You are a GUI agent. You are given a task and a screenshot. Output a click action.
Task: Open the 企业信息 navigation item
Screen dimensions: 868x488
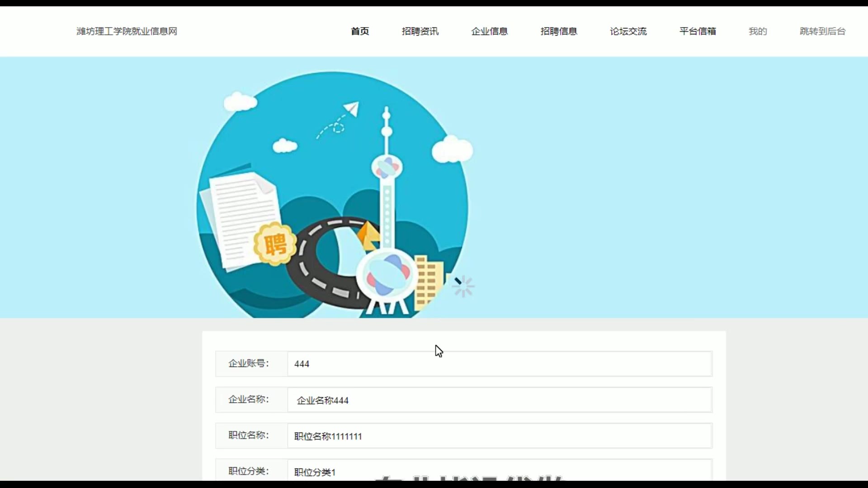(x=489, y=31)
